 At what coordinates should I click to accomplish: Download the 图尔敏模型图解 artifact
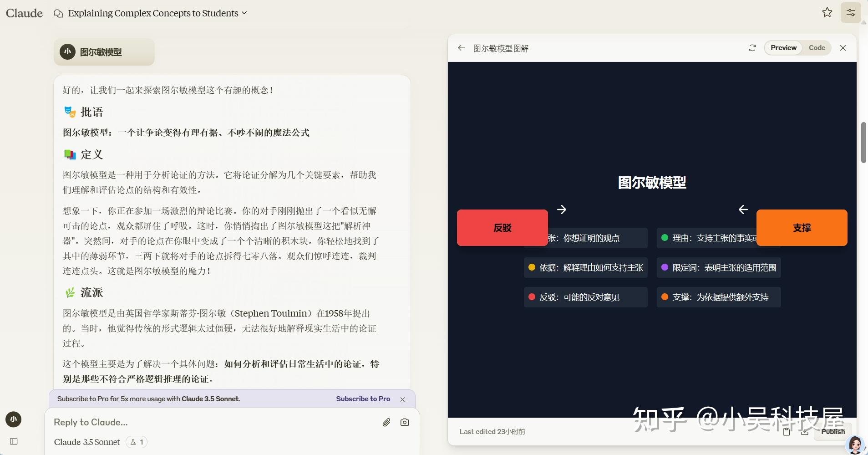click(805, 431)
